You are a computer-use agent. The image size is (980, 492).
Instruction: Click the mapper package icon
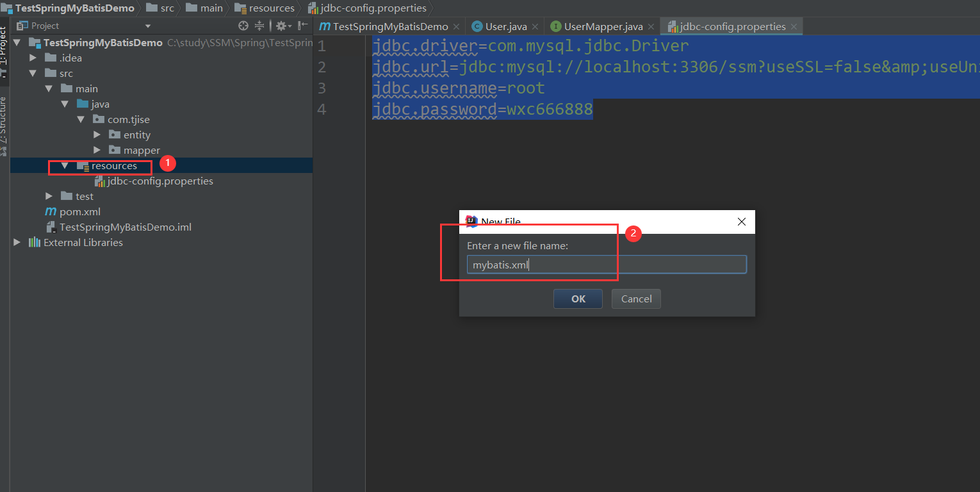click(115, 150)
